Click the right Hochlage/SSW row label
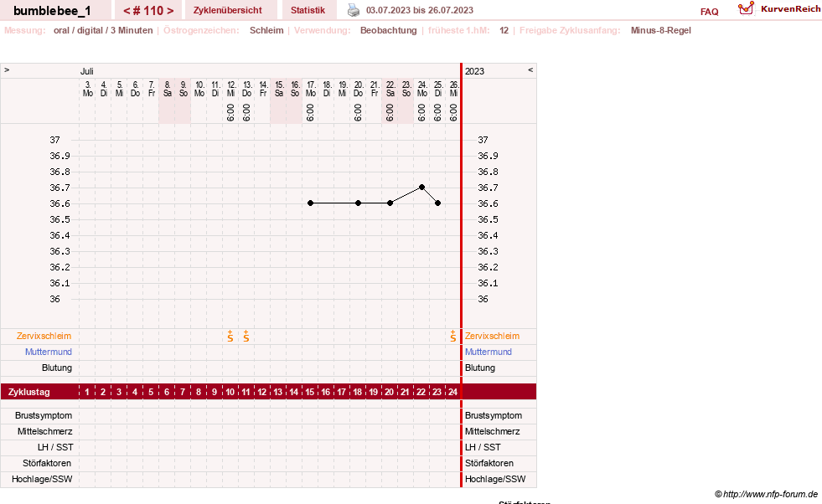The width and height of the screenshot is (822, 504). coord(495,480)
